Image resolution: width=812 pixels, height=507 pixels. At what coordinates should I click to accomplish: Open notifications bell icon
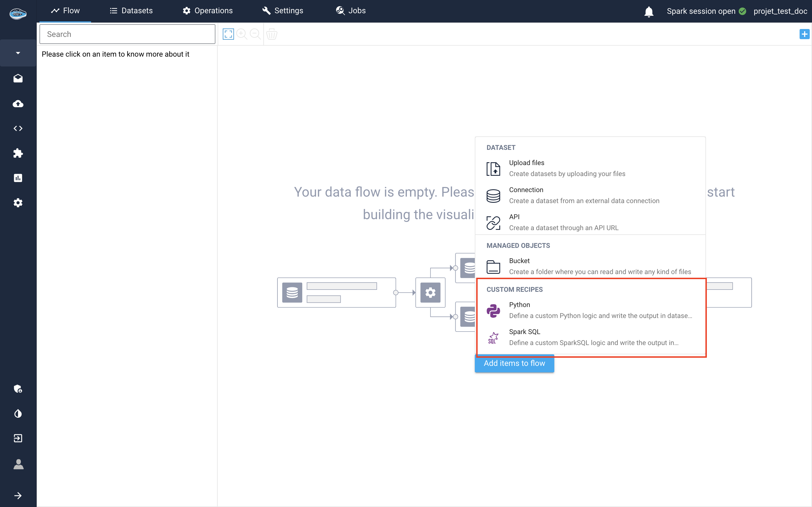coord(648,11)
